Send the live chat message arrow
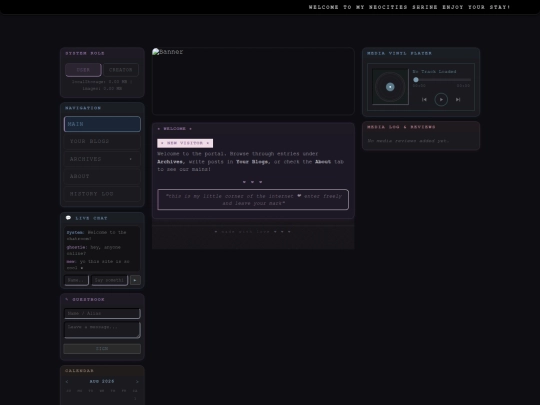 [135, 280]
